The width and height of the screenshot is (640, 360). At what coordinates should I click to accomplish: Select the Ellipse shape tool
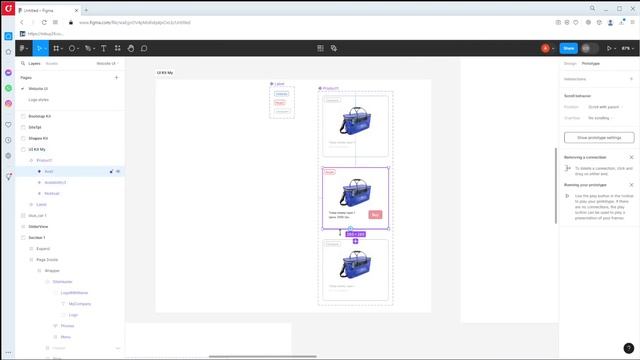pyautogui.click(x=72, y=48)
